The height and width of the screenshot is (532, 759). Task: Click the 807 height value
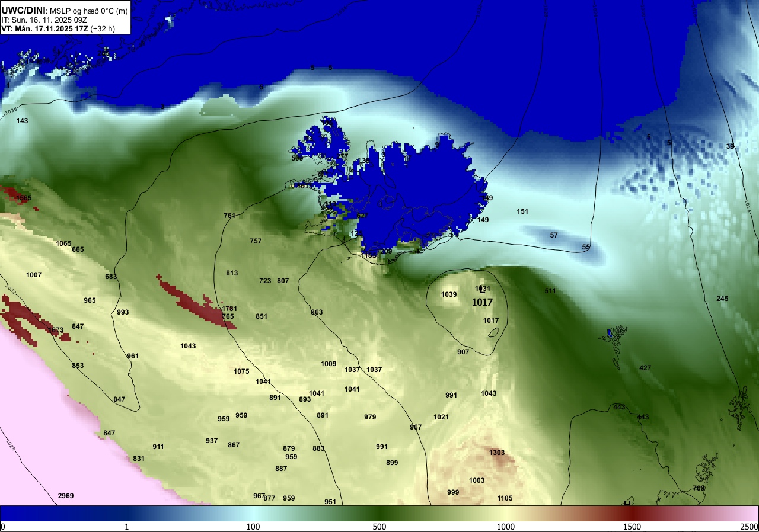(283, 281)
